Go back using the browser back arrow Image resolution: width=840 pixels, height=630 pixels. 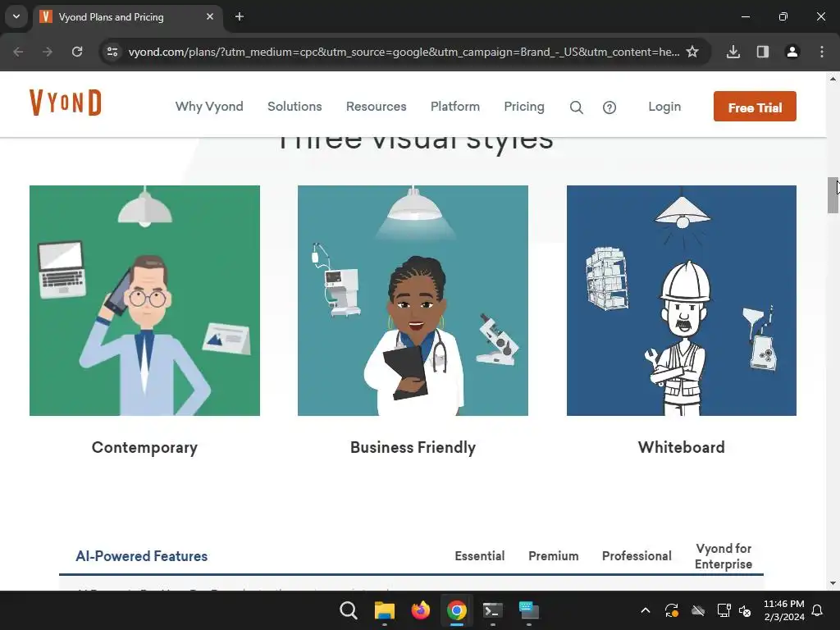pos(18,52)
